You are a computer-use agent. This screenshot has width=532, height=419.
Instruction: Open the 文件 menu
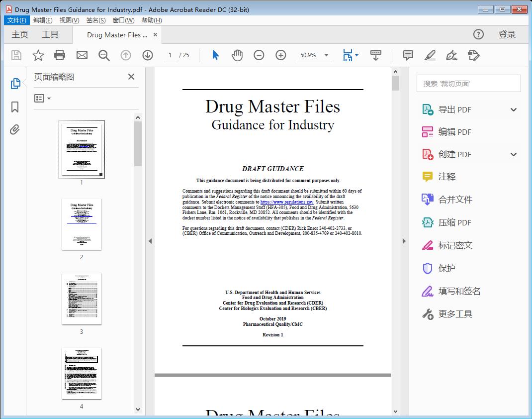point(16,20)
